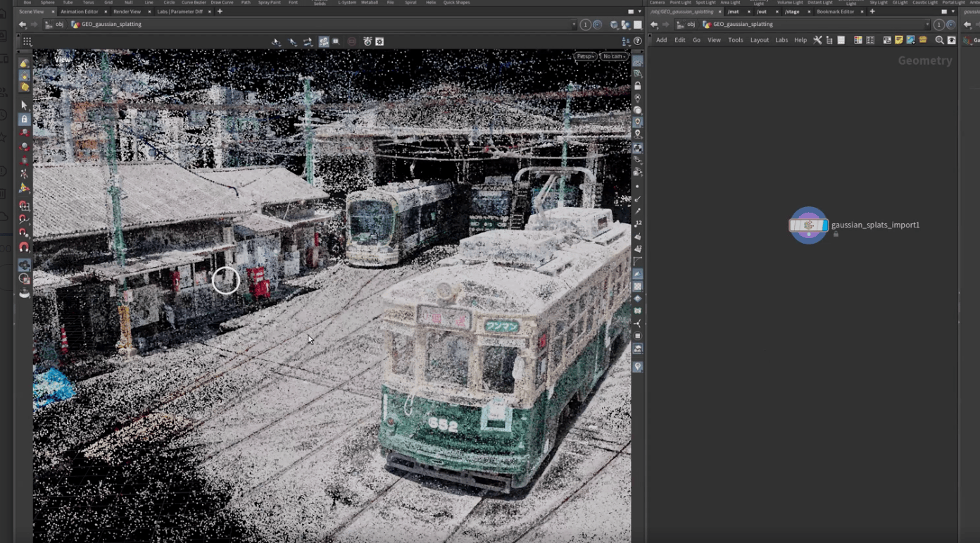
Task: Open the Persp viewport dropdown
Action: 585,56
